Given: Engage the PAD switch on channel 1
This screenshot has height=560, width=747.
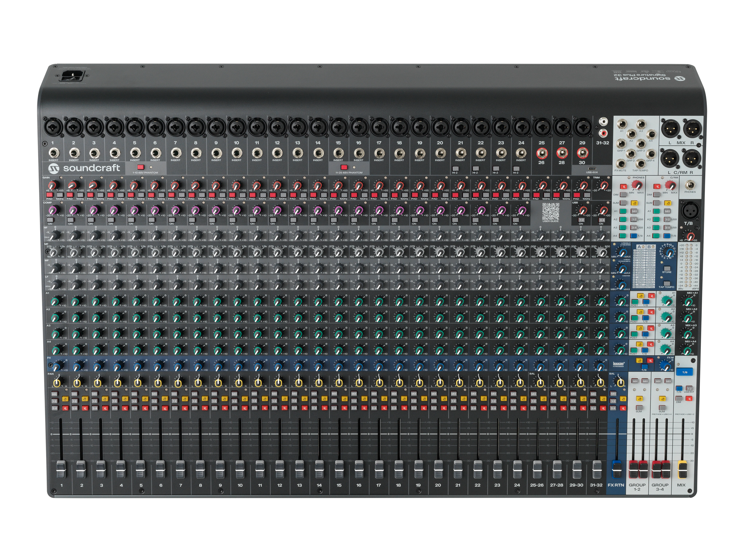Looking at the screenshot, I should tap(50, 195).
